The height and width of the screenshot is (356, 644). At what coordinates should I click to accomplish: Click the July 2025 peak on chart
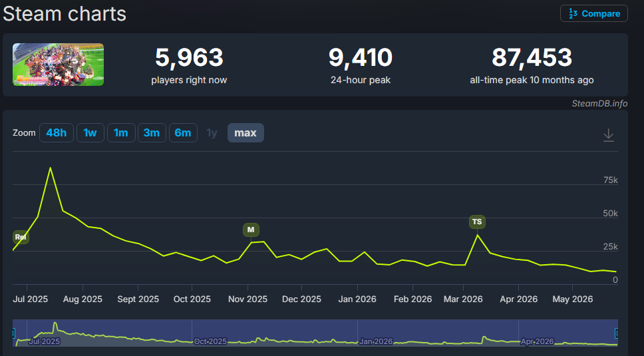[50, 168]
